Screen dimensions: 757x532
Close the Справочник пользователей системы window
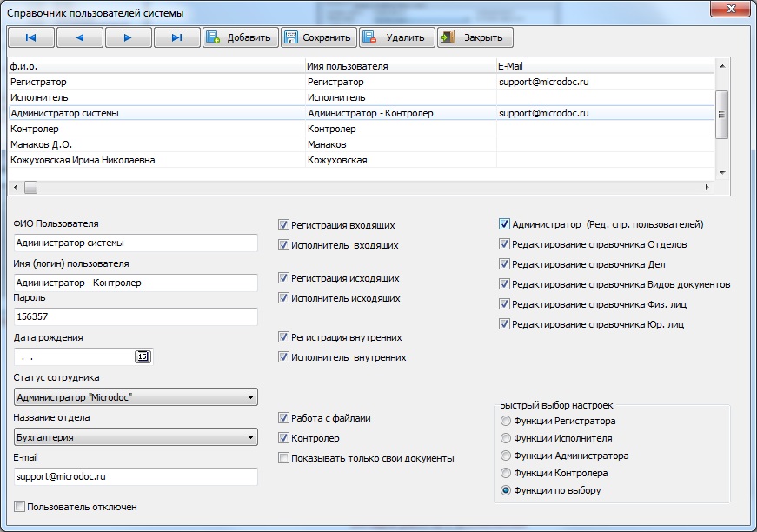[731, 8]
